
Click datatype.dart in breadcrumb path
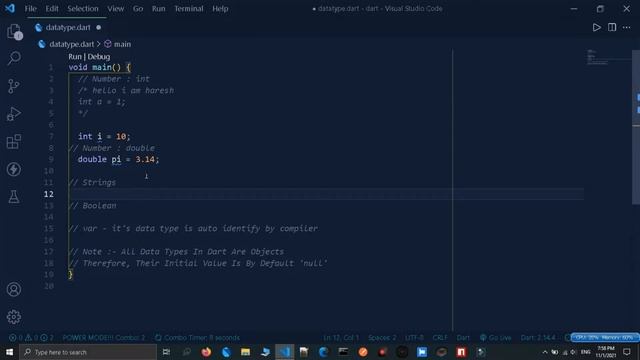click(x=71, y=44)
